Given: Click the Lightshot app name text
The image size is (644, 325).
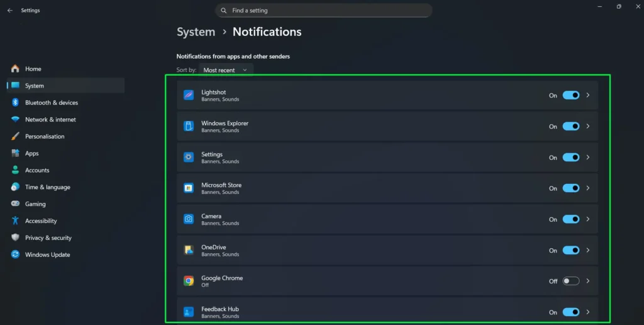Looking at the screenshot, I should point(214,92).
